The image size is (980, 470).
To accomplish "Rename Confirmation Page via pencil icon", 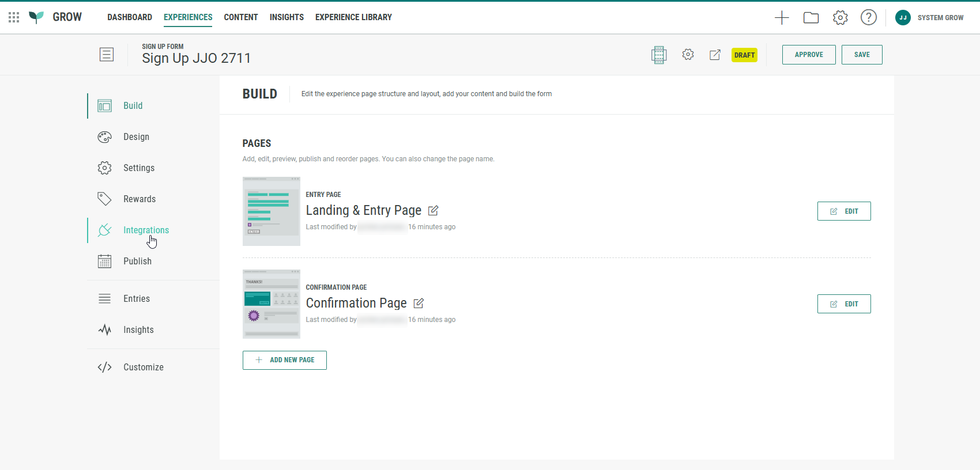I will click(419, 304).
